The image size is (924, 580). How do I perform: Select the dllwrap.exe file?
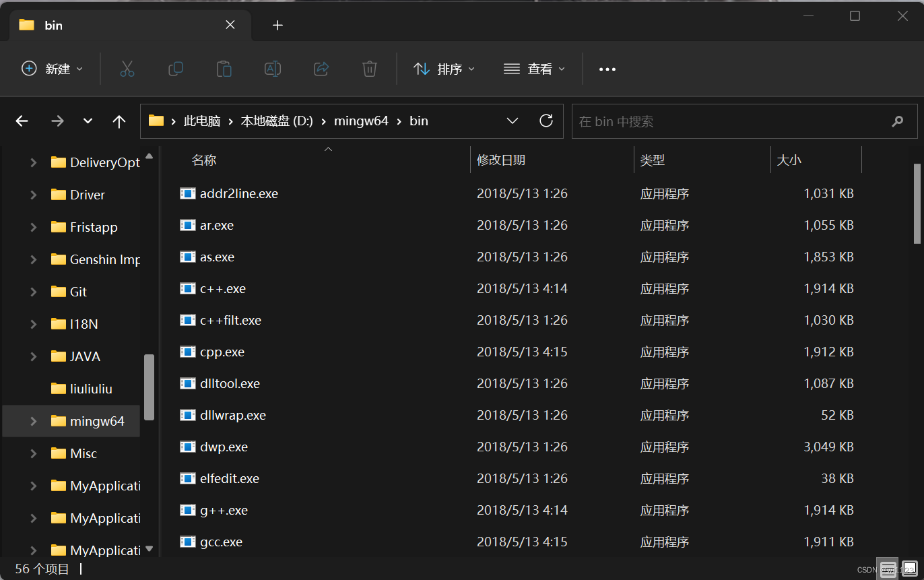tap(233, 415)
